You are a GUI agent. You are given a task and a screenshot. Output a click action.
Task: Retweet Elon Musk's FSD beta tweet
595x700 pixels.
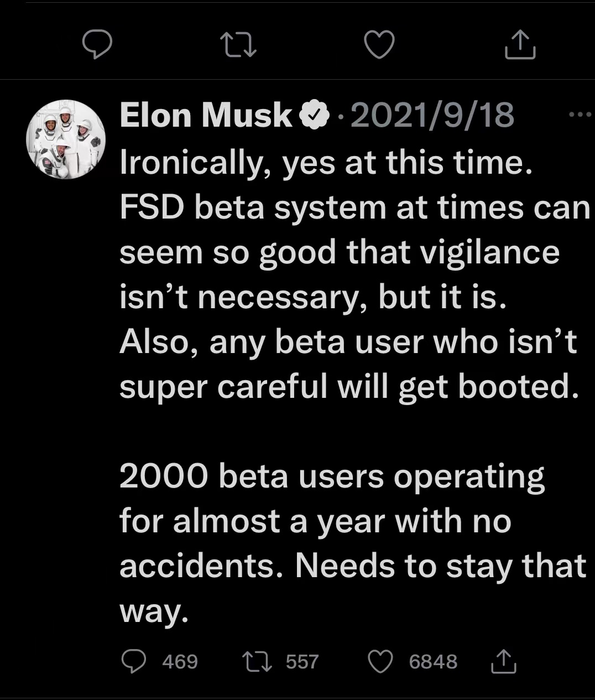258,661
